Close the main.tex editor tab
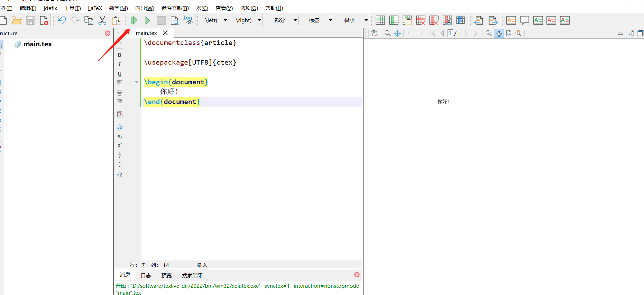This screenshot has height=295, width=644. pos(165,33)
